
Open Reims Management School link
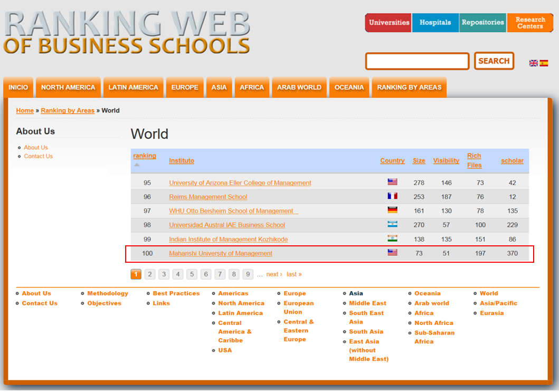coord(208,197)
